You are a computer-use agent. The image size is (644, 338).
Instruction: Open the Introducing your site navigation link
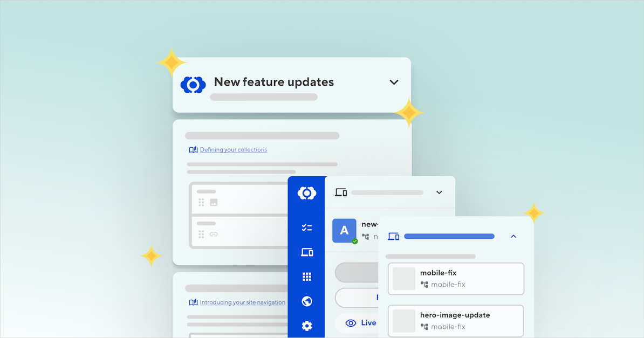(242, 302)
